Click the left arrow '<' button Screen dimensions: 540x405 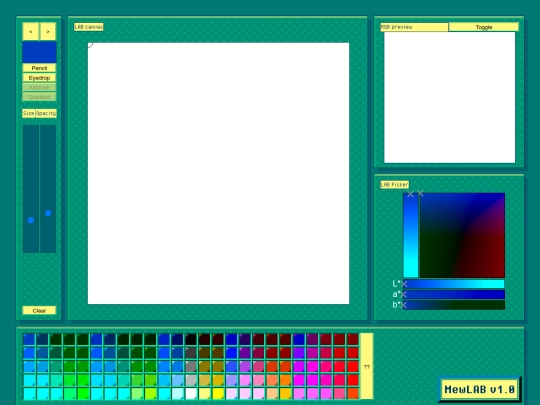click(x=31, y=31)
